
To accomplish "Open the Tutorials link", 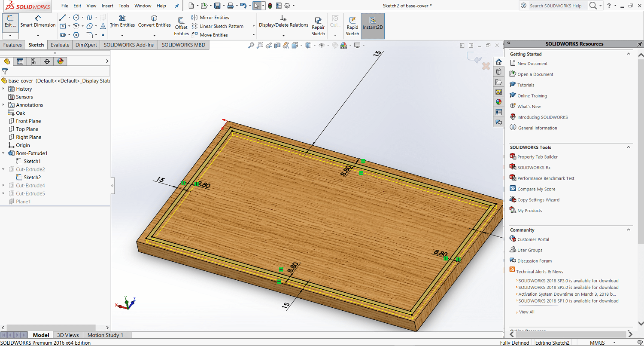I will coord(526,85).
